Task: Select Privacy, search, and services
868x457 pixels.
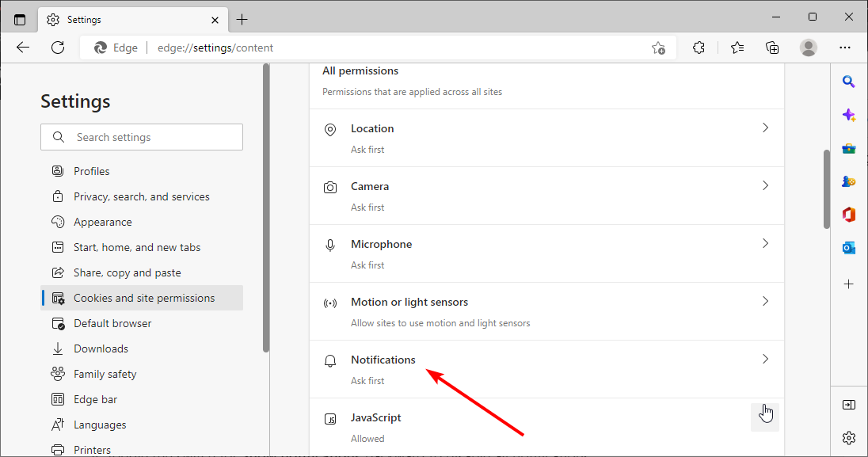Action: [x=142, y=196]
